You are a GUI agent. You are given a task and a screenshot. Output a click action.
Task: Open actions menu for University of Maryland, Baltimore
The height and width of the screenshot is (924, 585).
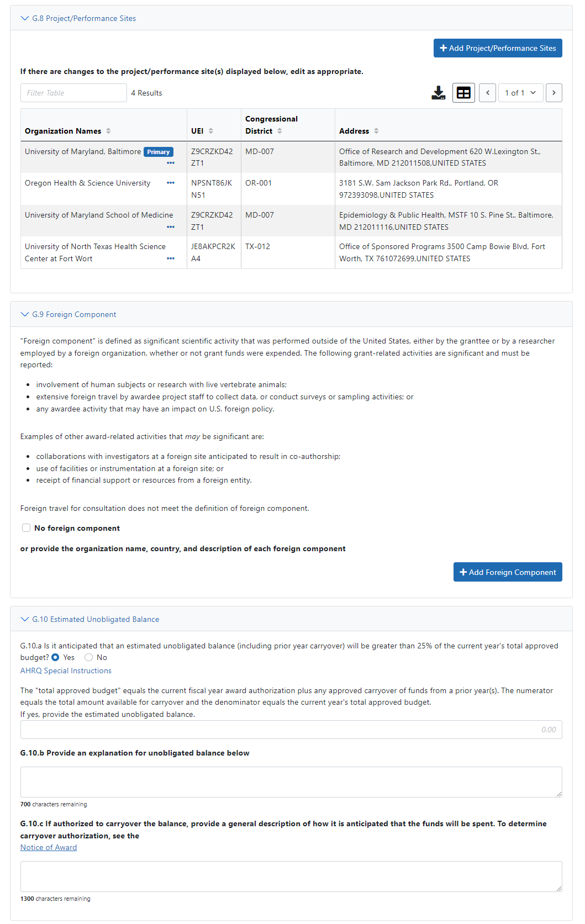(x=171, y=163)
